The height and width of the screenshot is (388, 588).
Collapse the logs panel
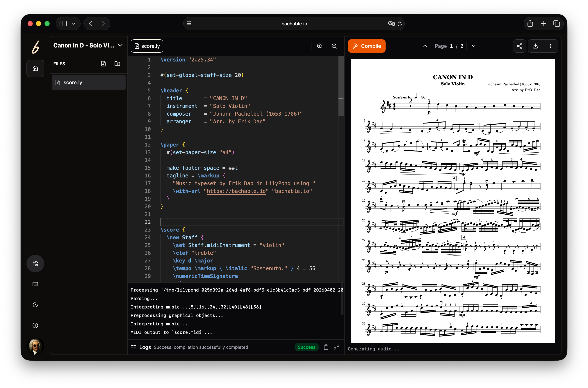(336, 347)
